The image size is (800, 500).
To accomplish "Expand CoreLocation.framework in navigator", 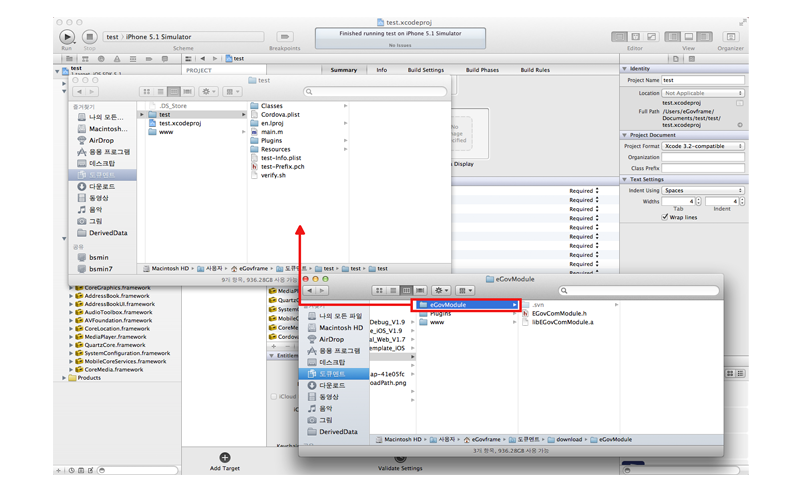I will [71, 329].
